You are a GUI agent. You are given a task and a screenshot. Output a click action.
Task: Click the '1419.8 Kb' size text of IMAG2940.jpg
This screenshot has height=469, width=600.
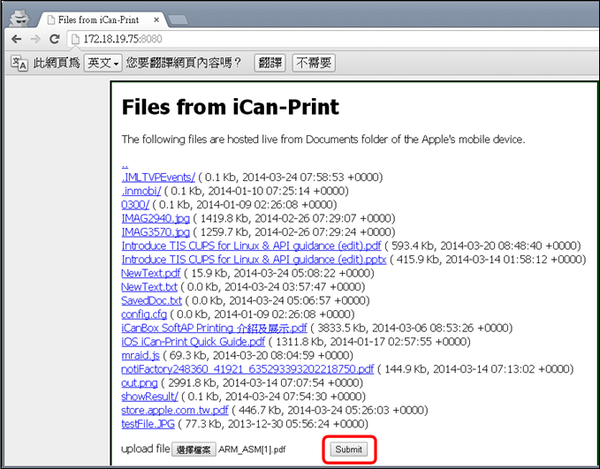tap(225, 218)
